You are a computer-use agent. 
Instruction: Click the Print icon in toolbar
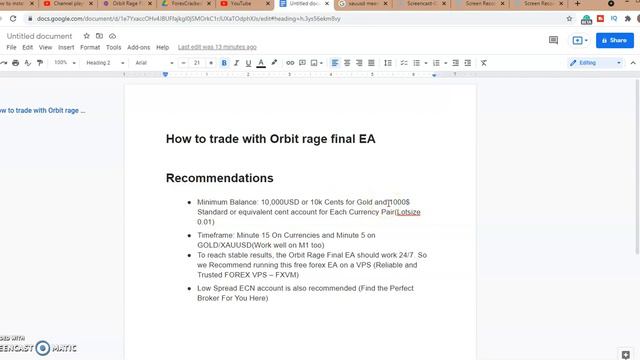click(x=16, y=63)
